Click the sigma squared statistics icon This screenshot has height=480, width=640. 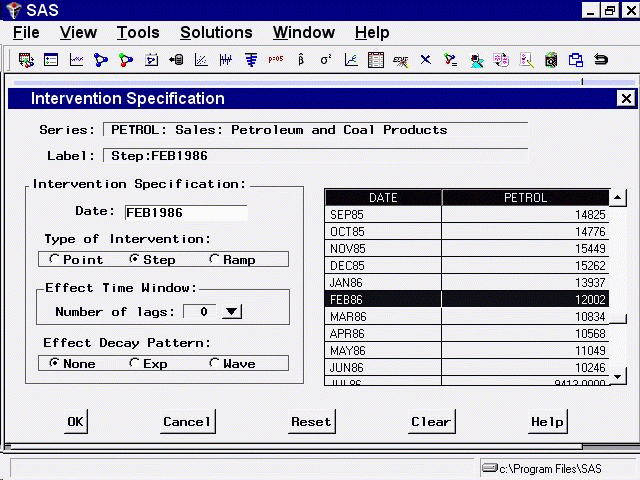click(x=326, y=60)
